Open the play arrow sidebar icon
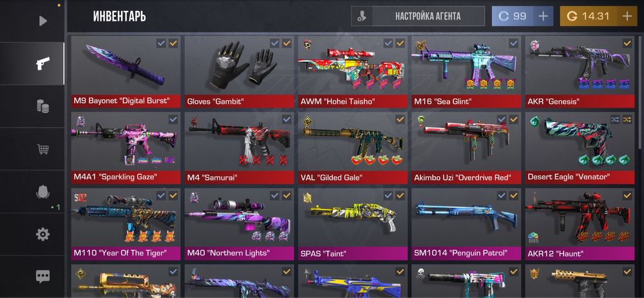This screenshot has width=644, height=298. coord(43,21)
